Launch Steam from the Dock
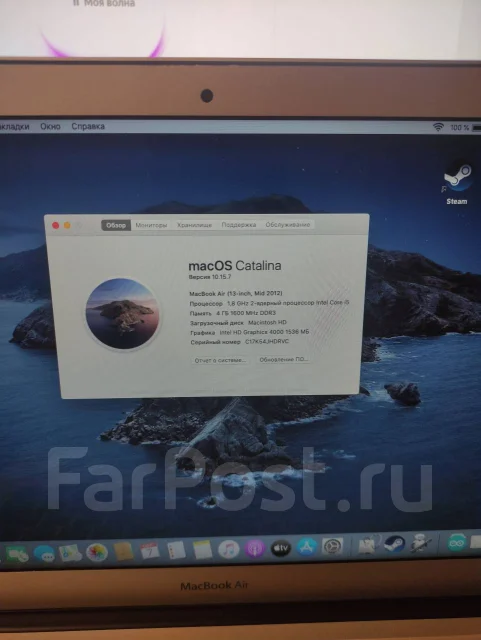The height and width of the screenshot is (640, 481). (x=394, y=544)
